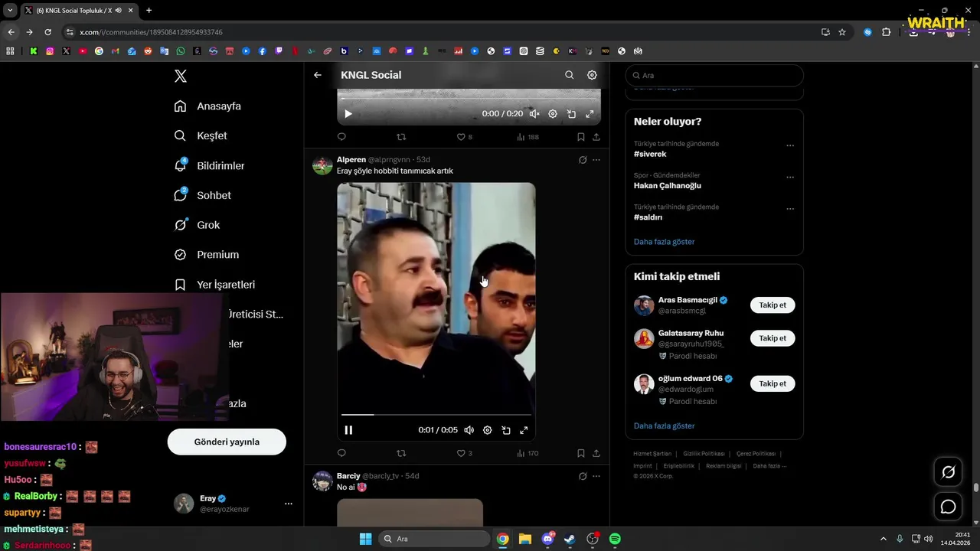Reload the browser page

point(47,32)
